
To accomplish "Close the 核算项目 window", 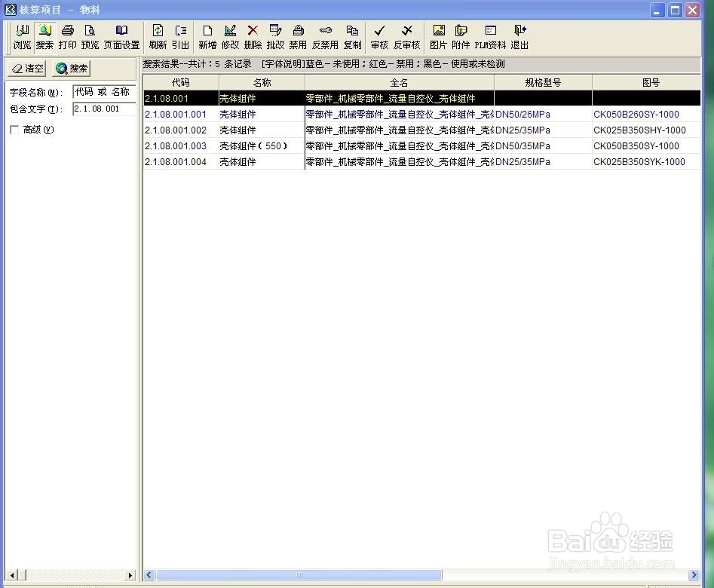I will point(693,10).
